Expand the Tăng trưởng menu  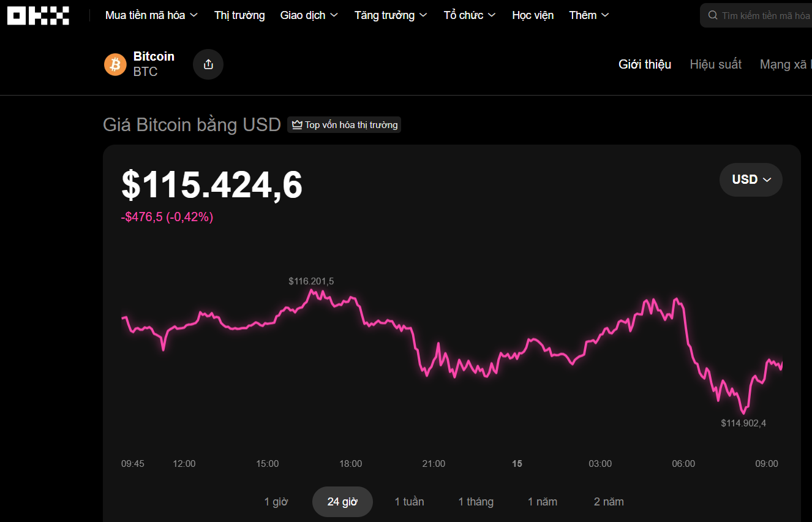click(x=391, y=15)
